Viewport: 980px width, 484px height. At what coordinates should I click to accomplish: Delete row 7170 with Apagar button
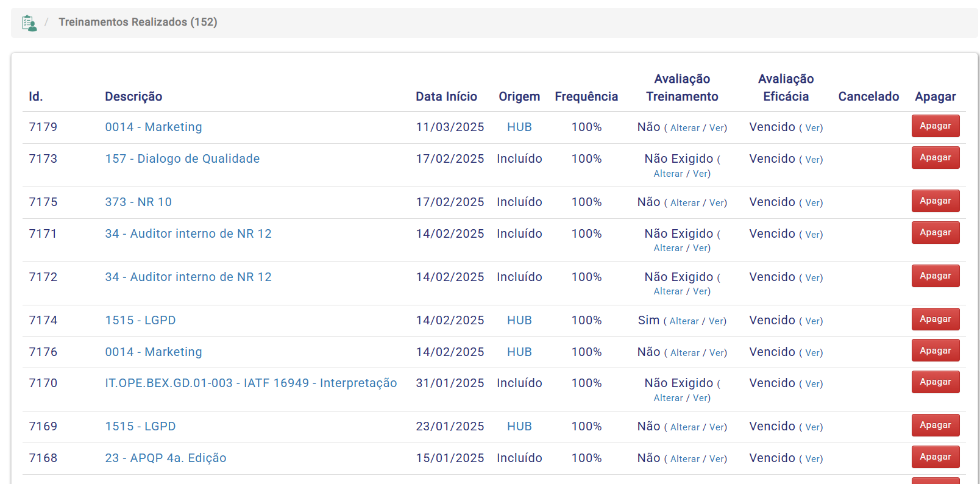(x=936, y=382)
